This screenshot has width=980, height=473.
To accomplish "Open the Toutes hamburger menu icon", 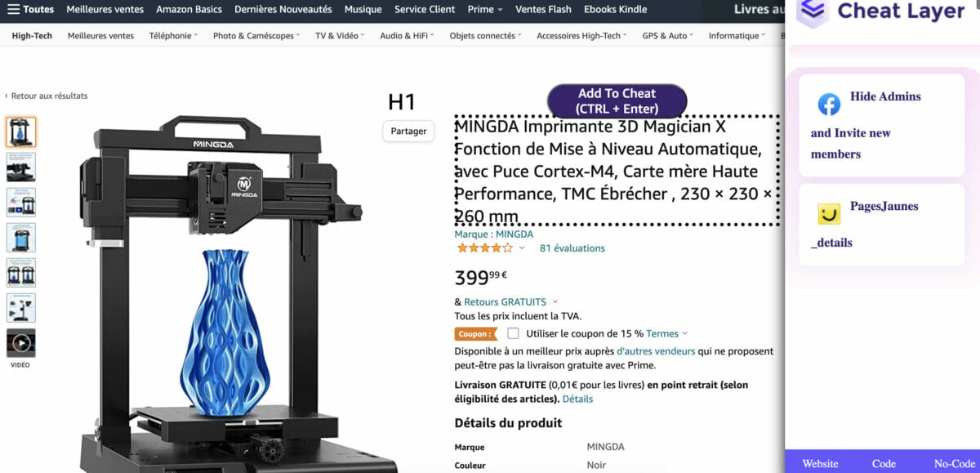I will coord(13,9).
